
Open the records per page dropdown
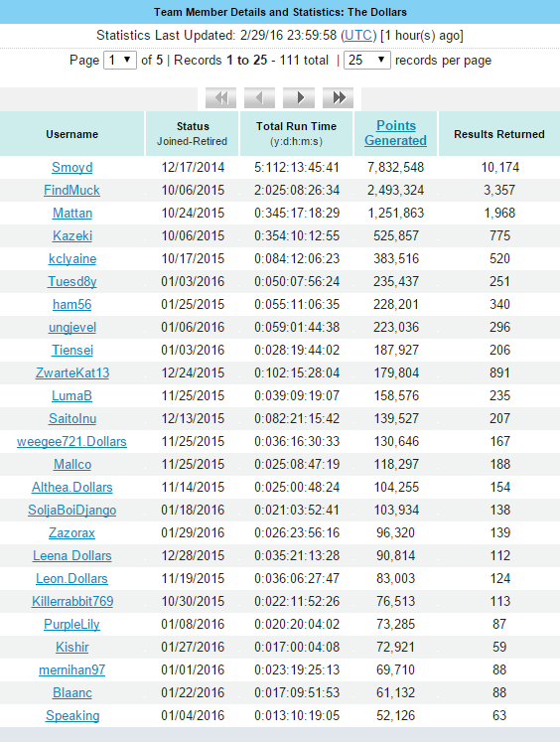click(x=367, y=61)
